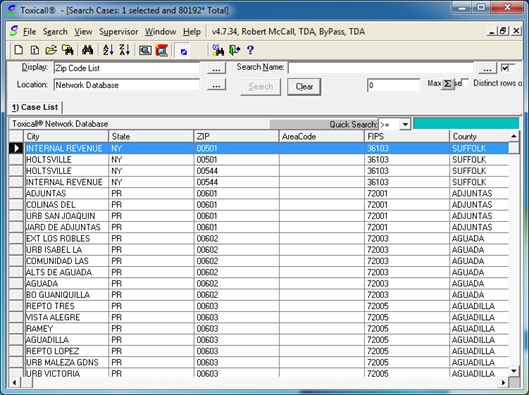The width and height of the screenshot is (529, 395).
Task: Open the Help menu
Action: point(192,32)
